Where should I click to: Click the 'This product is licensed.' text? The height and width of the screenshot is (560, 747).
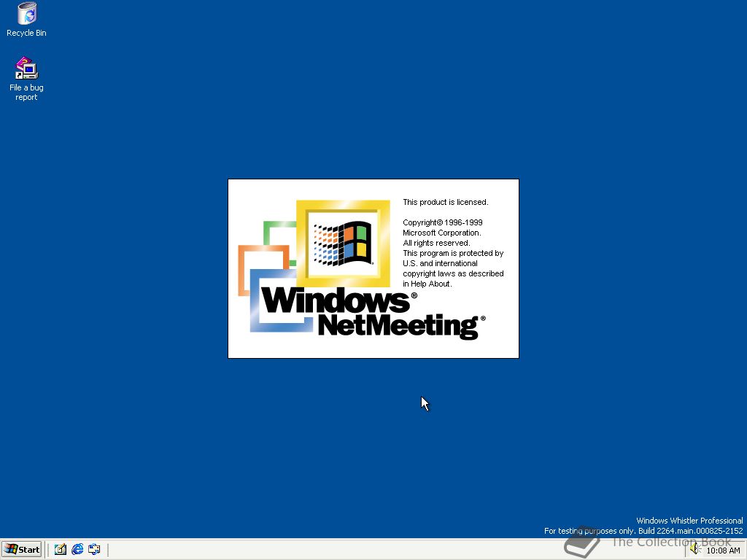[x=446, y=202]
